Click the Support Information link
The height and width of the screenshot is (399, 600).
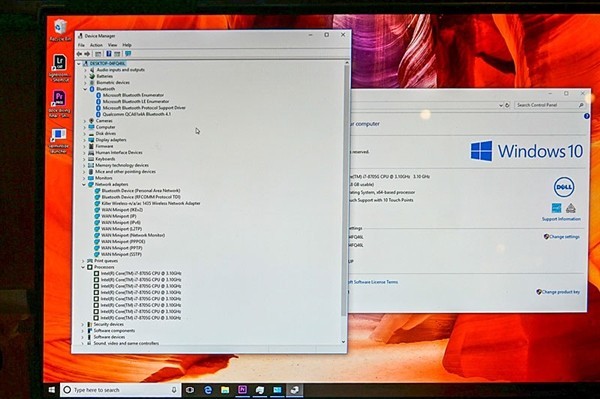(x=561, y=219)
